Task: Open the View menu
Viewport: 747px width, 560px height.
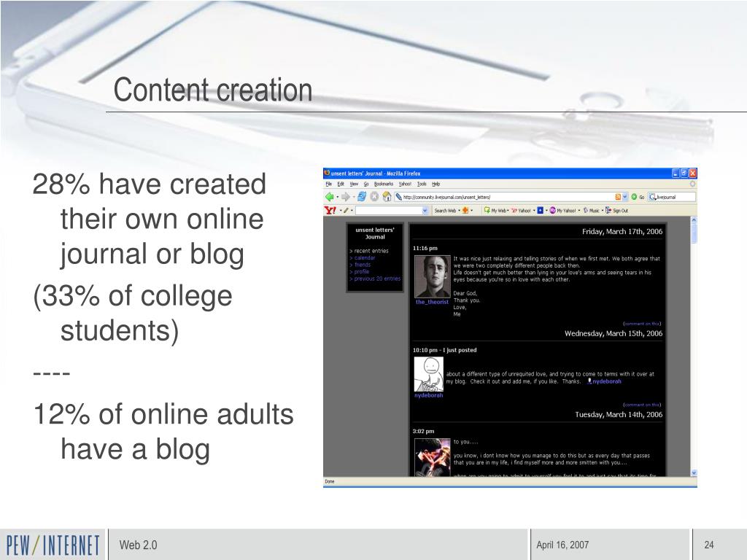Action: [354, 184]
